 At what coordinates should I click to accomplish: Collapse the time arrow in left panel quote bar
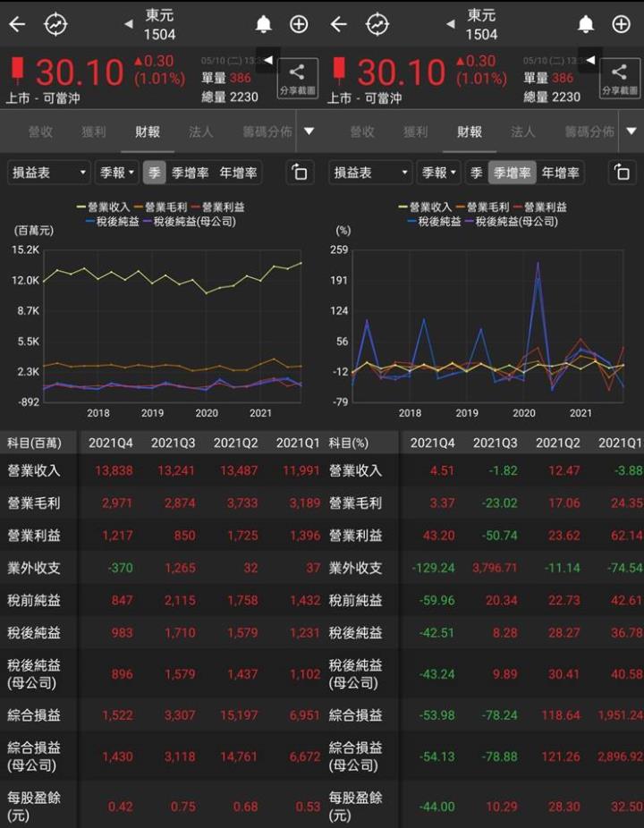coord(267,60)
